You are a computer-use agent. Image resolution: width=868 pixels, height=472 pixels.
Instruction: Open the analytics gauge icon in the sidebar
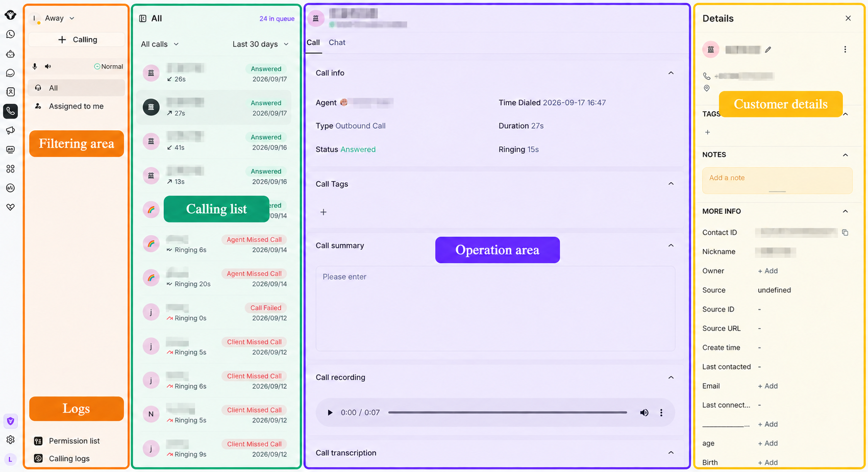10,188
